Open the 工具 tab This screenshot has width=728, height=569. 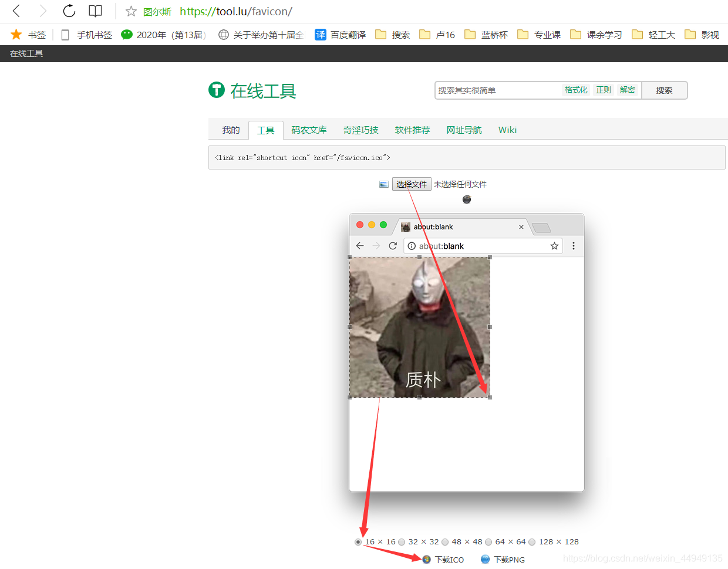[266, 130]
